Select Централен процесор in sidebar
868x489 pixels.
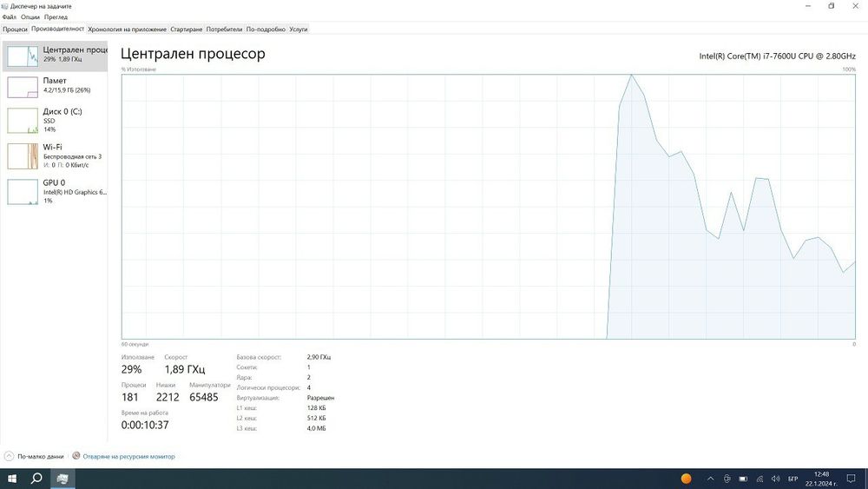(x=55, y=56)
